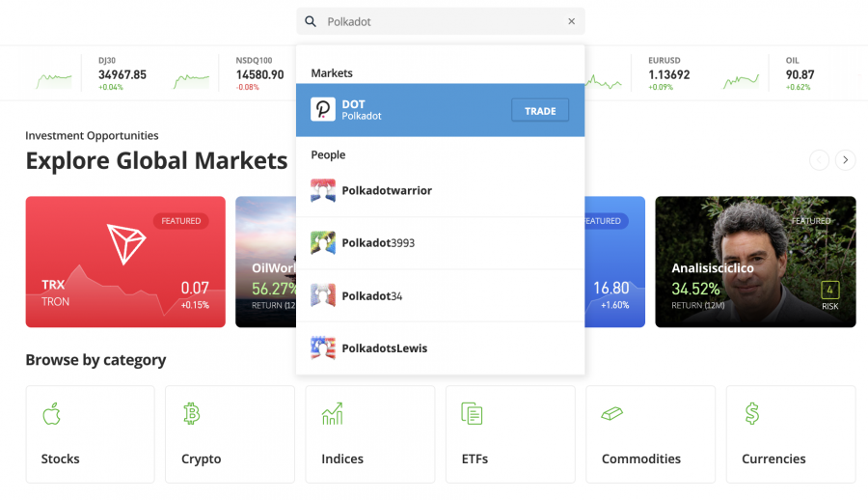Select the DOT Polkadot market result
This screenshot has width=868, height=500.
tap(440, 110)
